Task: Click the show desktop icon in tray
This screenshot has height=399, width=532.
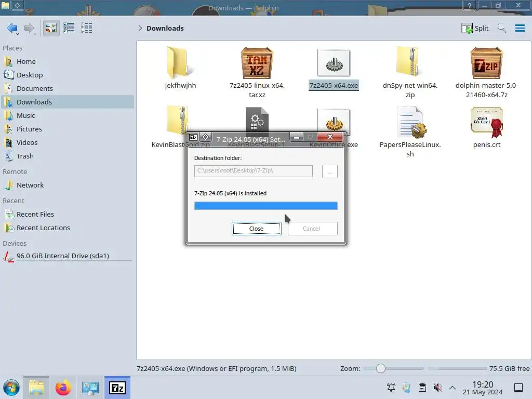Action: point(518,388)
